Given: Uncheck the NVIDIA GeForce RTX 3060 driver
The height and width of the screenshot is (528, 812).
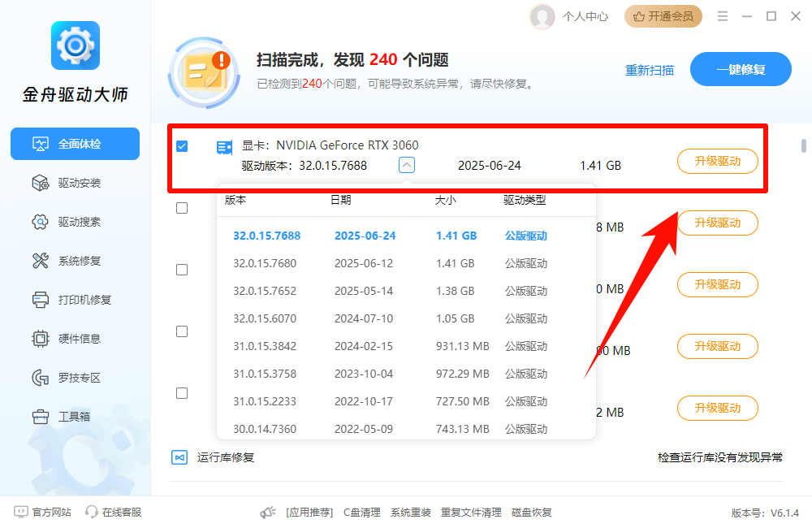Looking at the screenshot, I should 182,145.
